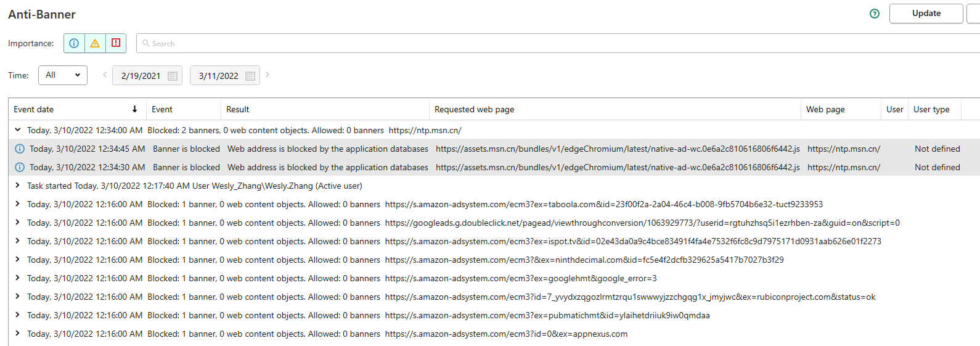Click info icon of 12:34:45 AM event

click(20, 149)
